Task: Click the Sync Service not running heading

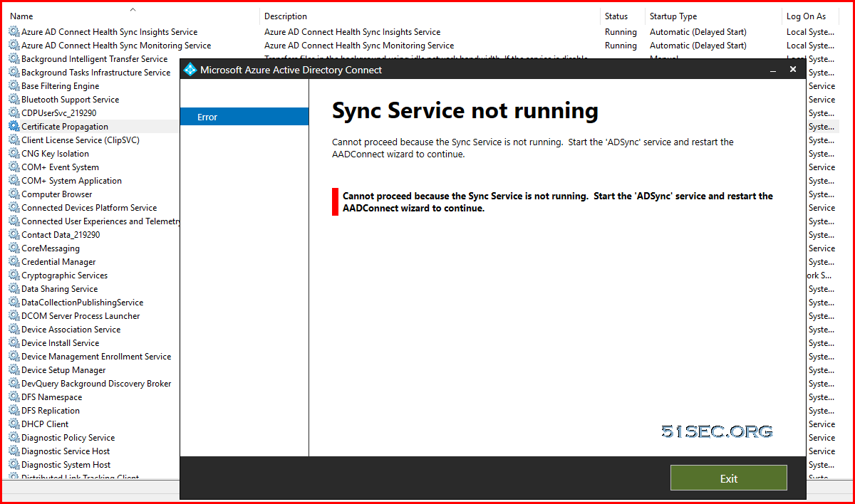Action: [465, 110]
